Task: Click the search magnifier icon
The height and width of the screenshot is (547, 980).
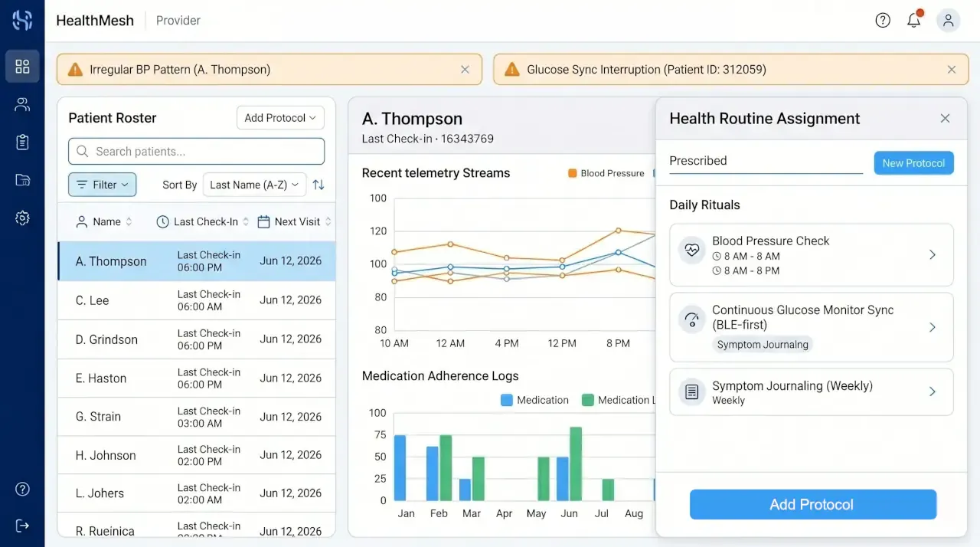Action: [83, 152]
